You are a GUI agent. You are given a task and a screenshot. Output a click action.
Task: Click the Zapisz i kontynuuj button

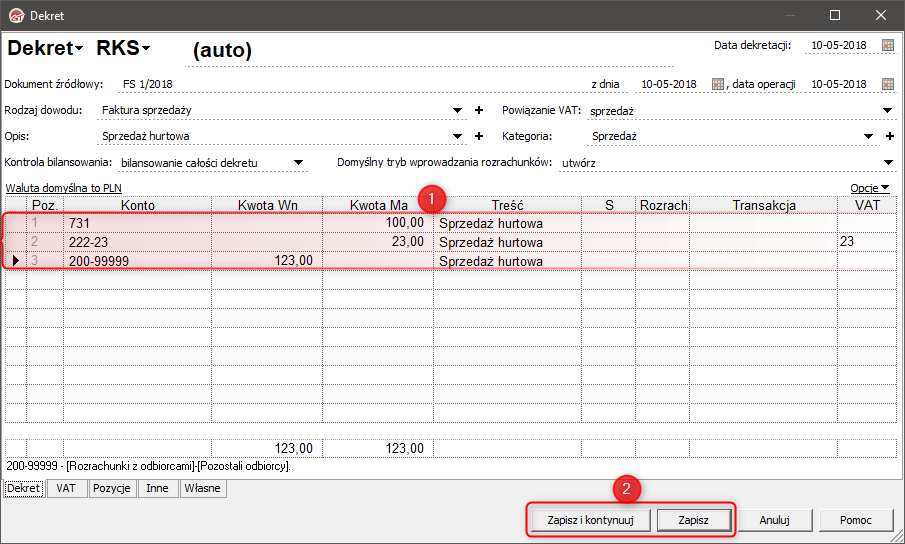[x=590, y=520]
